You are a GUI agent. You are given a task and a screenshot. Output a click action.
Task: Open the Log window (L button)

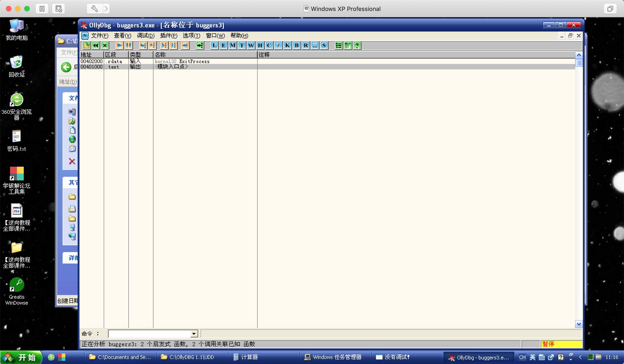click(214, 45)
